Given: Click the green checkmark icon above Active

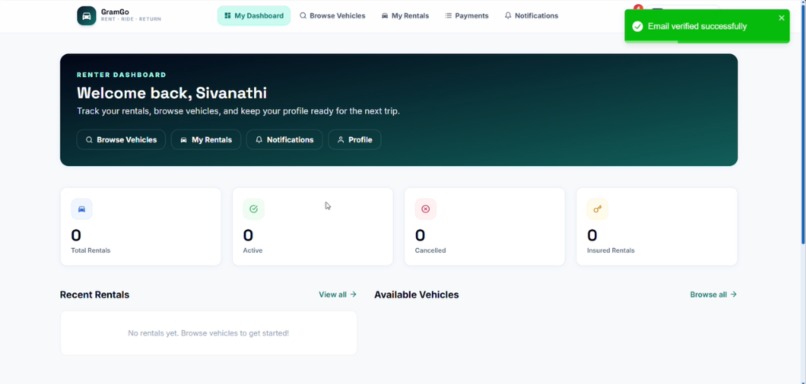Looking at the screenshot, I should click(x=253, y=209).
